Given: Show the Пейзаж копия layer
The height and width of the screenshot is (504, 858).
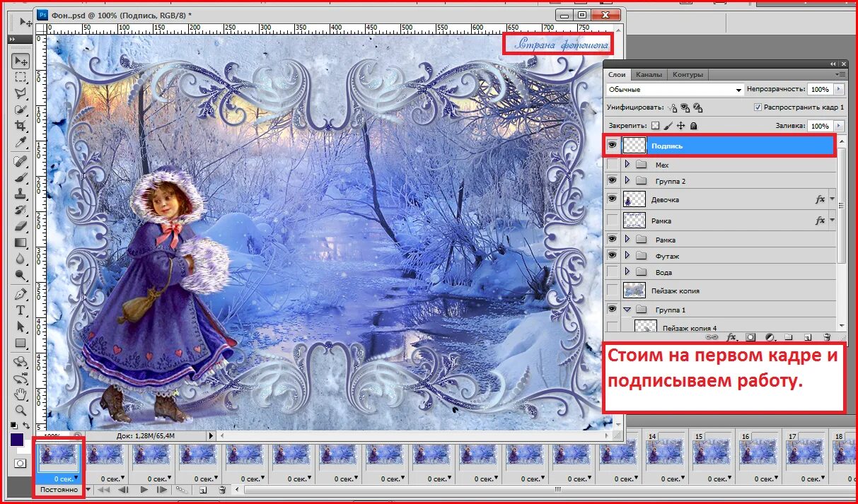Looking at the screenshot, I should click(612, 291).
